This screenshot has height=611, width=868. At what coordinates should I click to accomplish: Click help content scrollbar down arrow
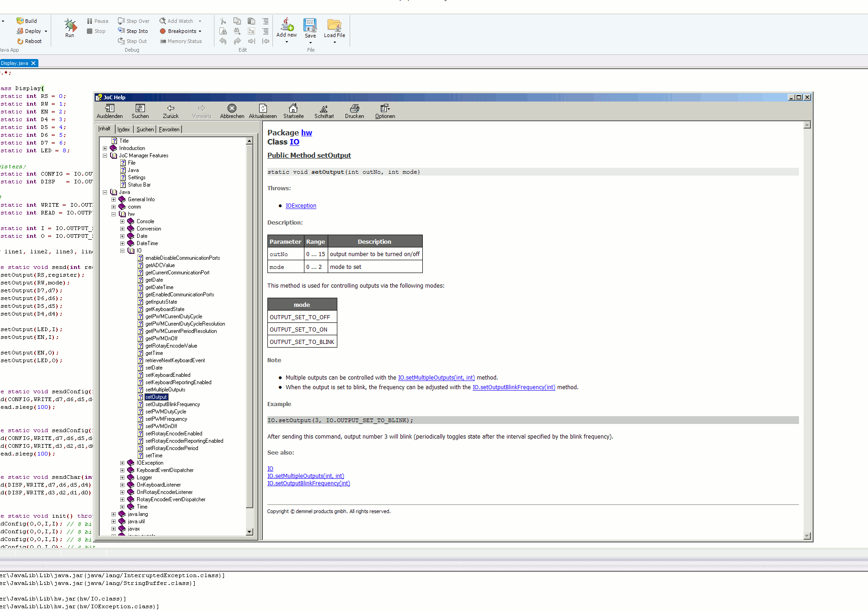tap(807, 536)
